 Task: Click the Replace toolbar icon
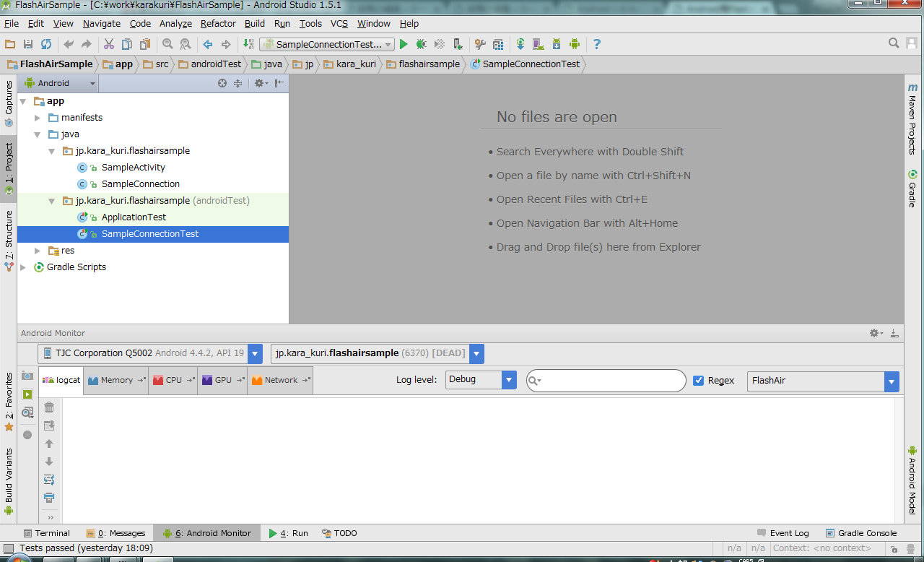pyautogui.click(x=186, y=44)
